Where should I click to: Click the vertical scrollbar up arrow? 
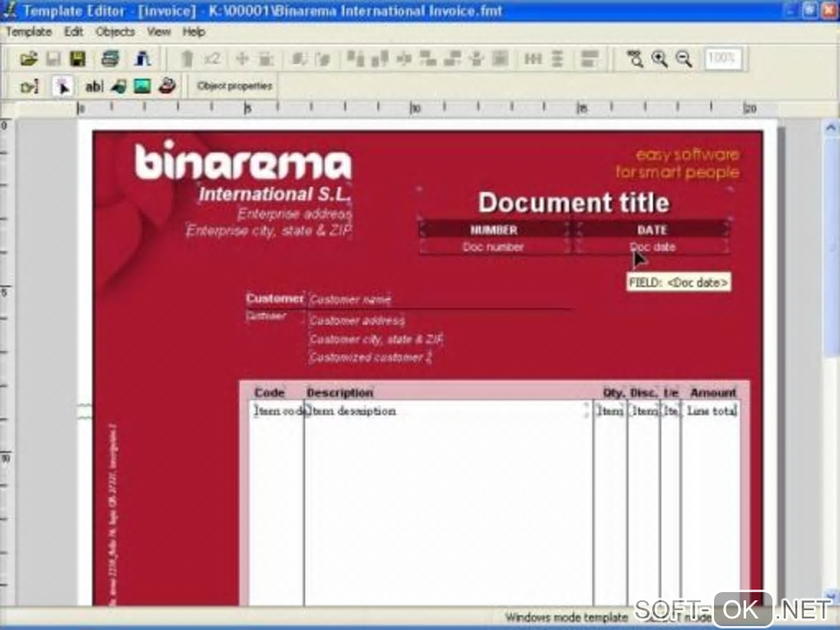(x=830, y=128)
